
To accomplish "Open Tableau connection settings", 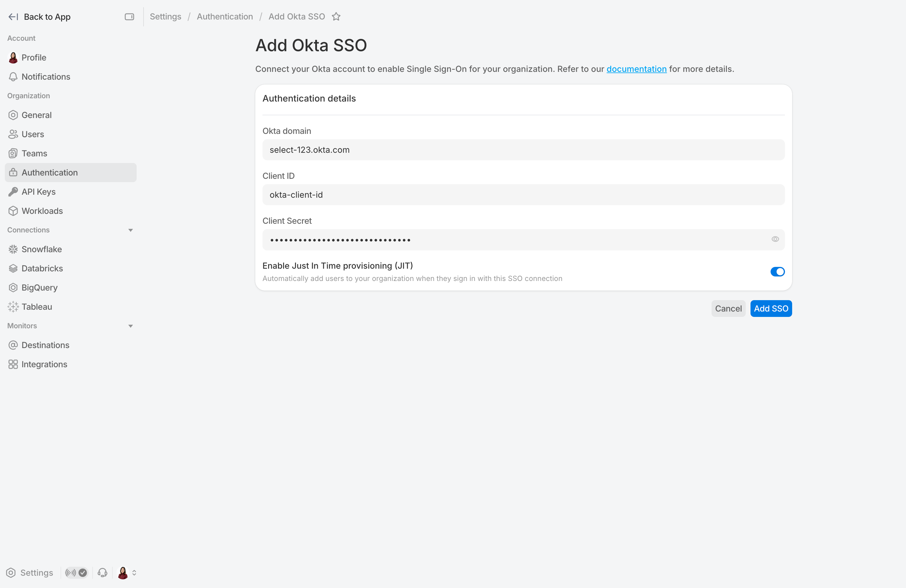I will 71,307.
